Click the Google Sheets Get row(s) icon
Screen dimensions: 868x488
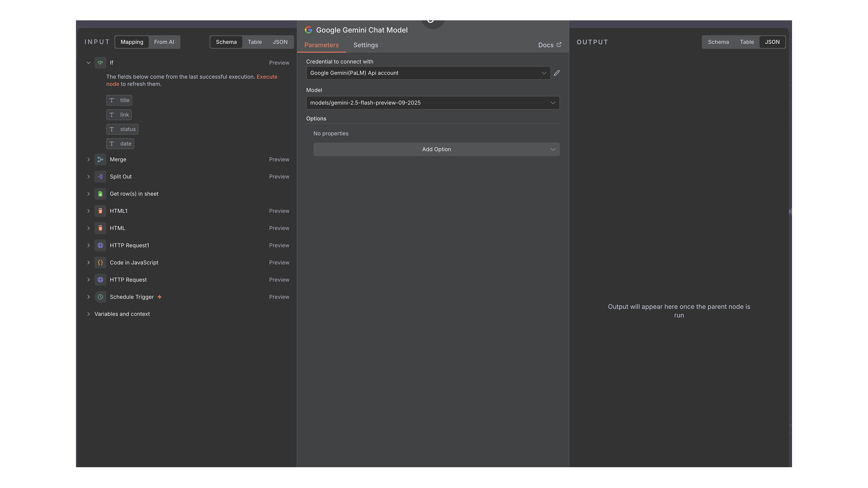tap(100, 194)
